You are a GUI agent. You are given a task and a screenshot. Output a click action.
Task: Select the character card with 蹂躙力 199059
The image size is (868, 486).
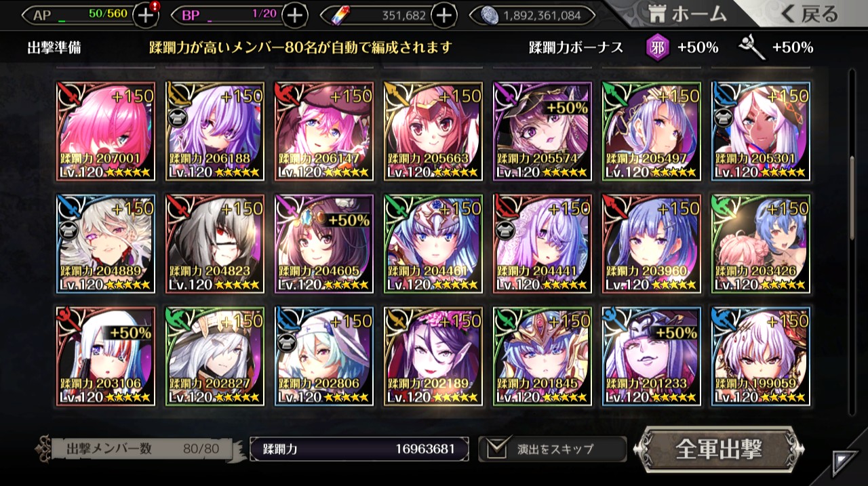tap(761, 357)
